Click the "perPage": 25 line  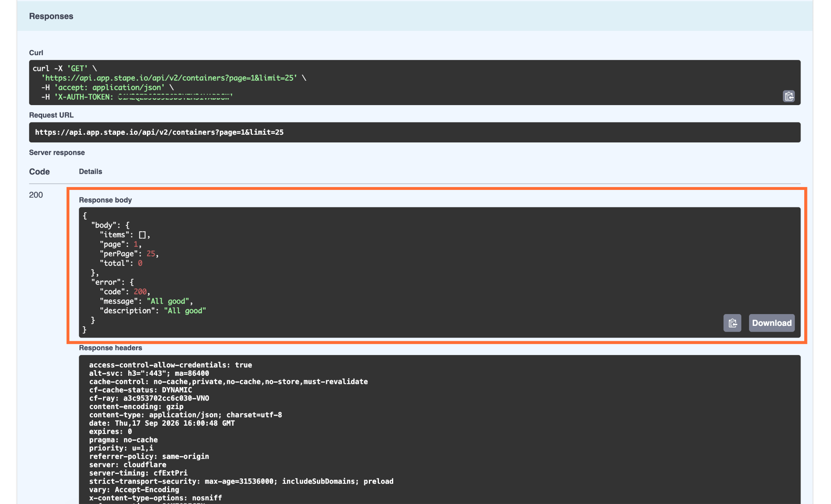click(129, 254)
